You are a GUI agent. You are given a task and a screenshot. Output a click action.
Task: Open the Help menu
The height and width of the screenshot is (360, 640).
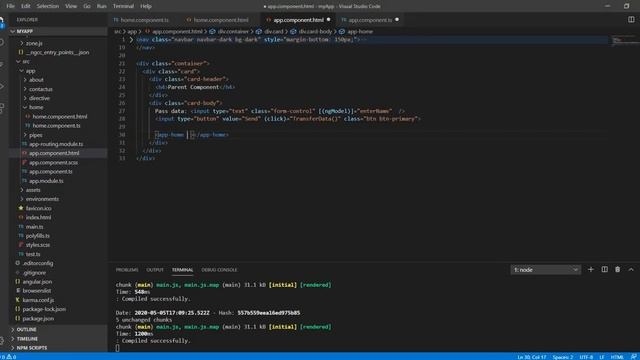click(x=146, y=6)
